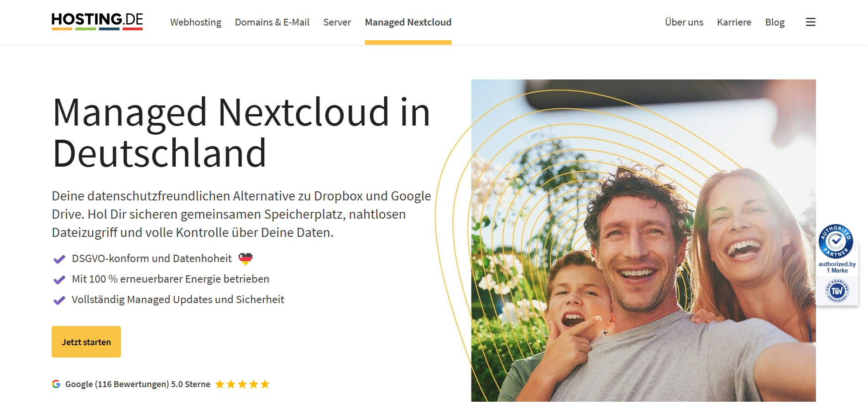Image resolution: width=868 pixels, height=415 pixels.
Task: Visit the Karriere page
Action: [734, 22]
